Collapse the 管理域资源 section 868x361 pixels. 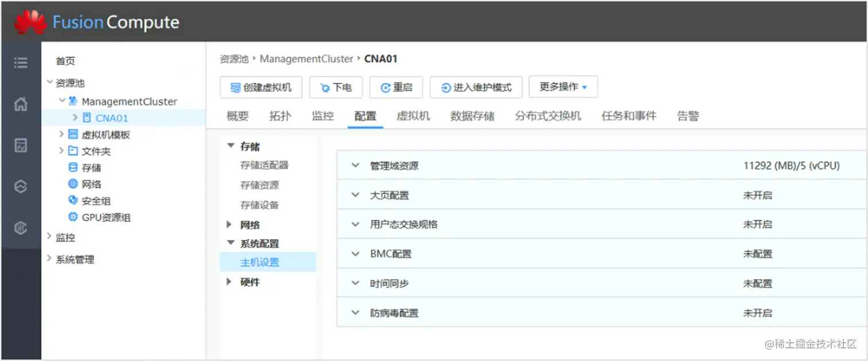[354, 165]
